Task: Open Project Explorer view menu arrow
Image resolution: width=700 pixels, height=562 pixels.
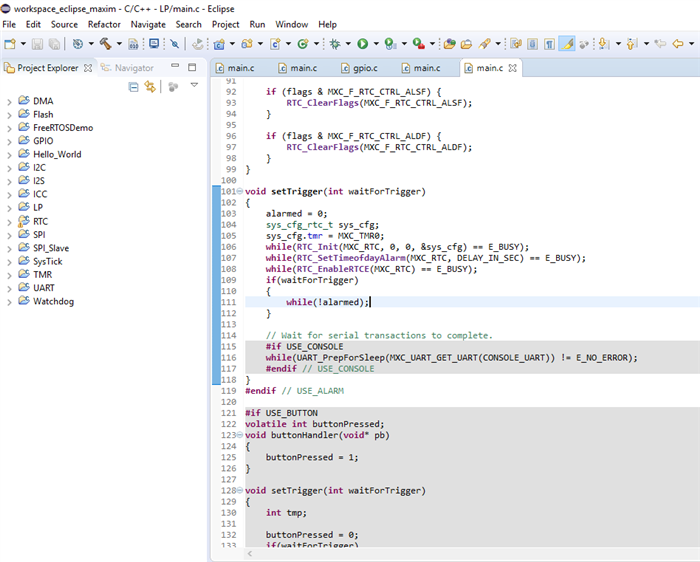Action: [194, 87]
